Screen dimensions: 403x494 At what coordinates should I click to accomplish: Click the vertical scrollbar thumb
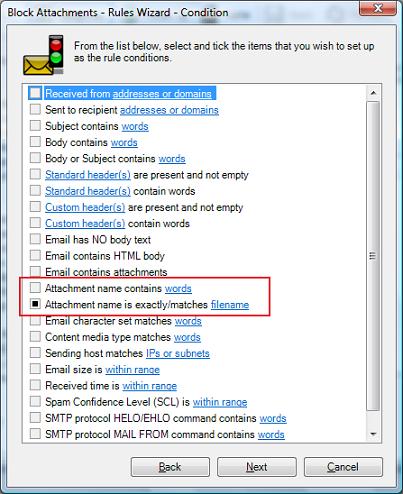pos(373,256)
